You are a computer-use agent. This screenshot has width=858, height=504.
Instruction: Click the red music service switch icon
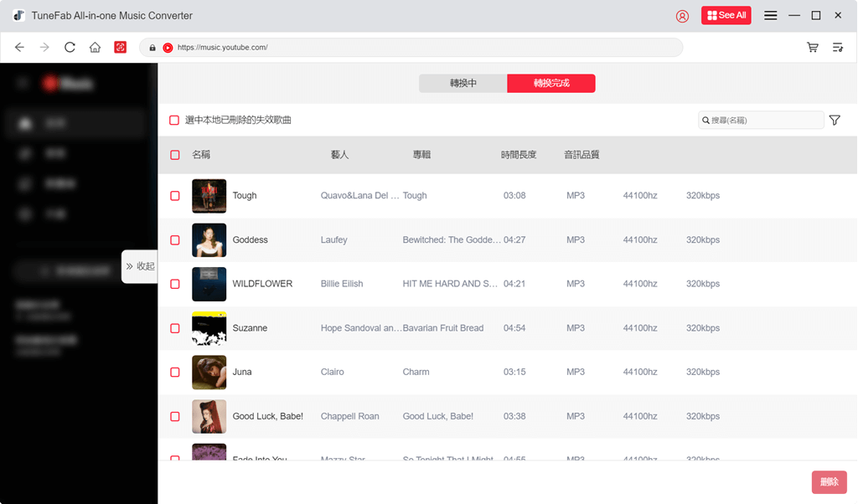(x=121, y=47)
